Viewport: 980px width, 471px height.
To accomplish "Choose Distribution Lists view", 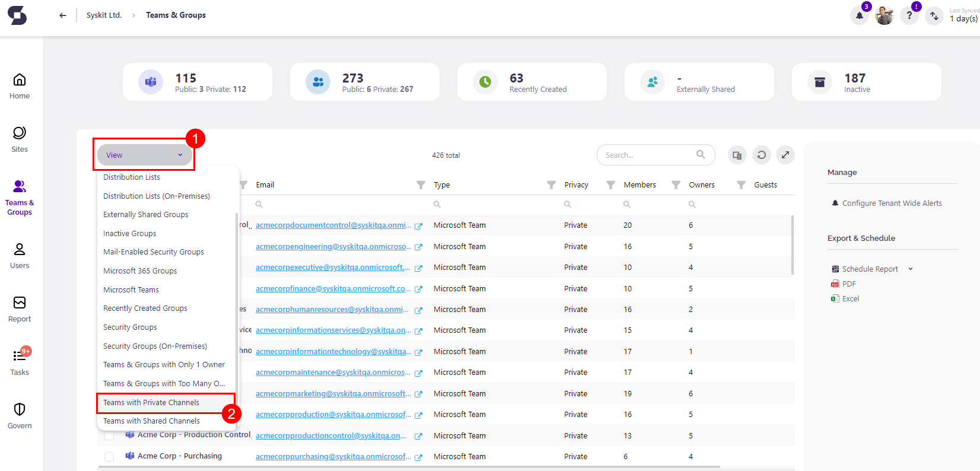I will [x=132, y=177].
